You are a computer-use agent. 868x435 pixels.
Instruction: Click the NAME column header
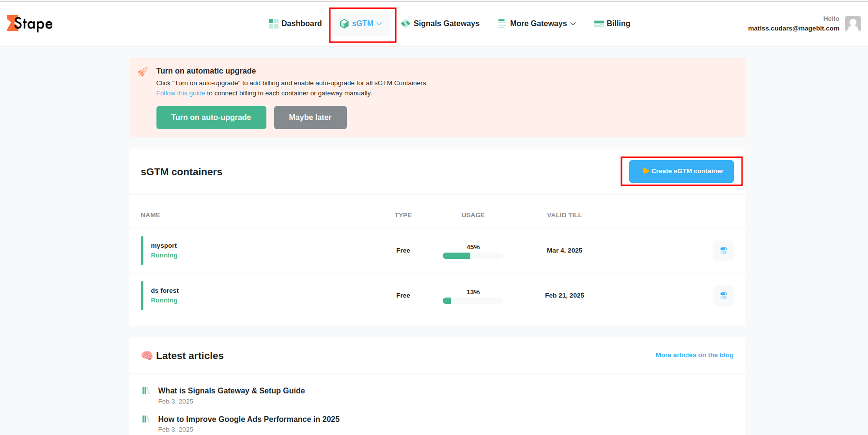[150, 215]
